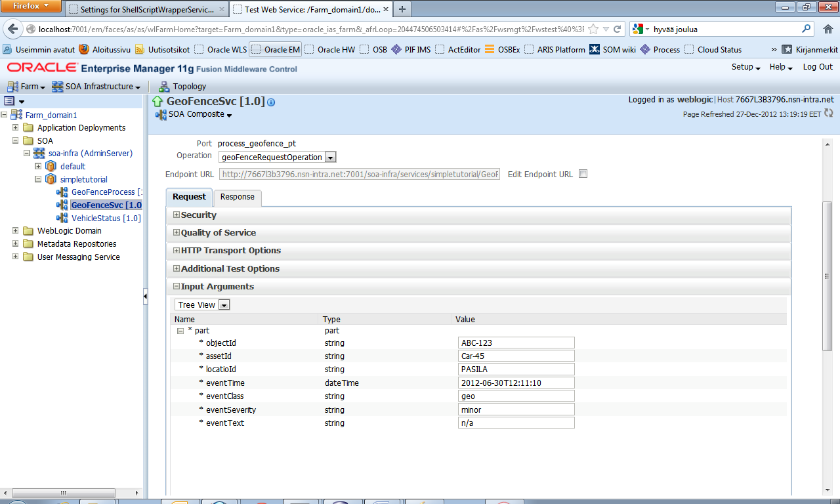Viewport: 840px width, 504px height.
Task: Bookmark the page with the star icon
Action: click(593, 30)
